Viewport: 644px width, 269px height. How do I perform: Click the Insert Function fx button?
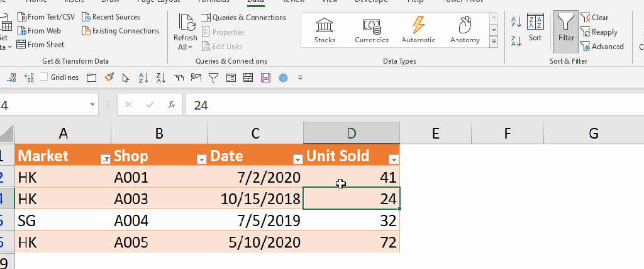click(x=171, y=105)
